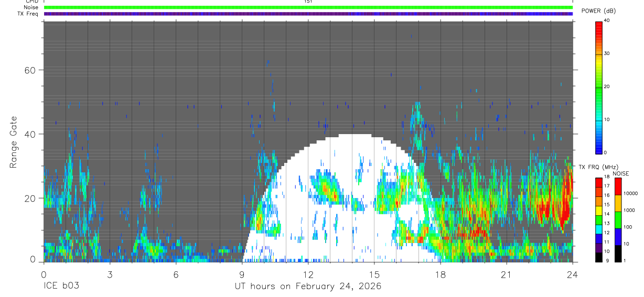The height and width of the screenshot is (297, 644).
Task: Click the "TX Freq" row label at top left
Action: pos(28,14)
